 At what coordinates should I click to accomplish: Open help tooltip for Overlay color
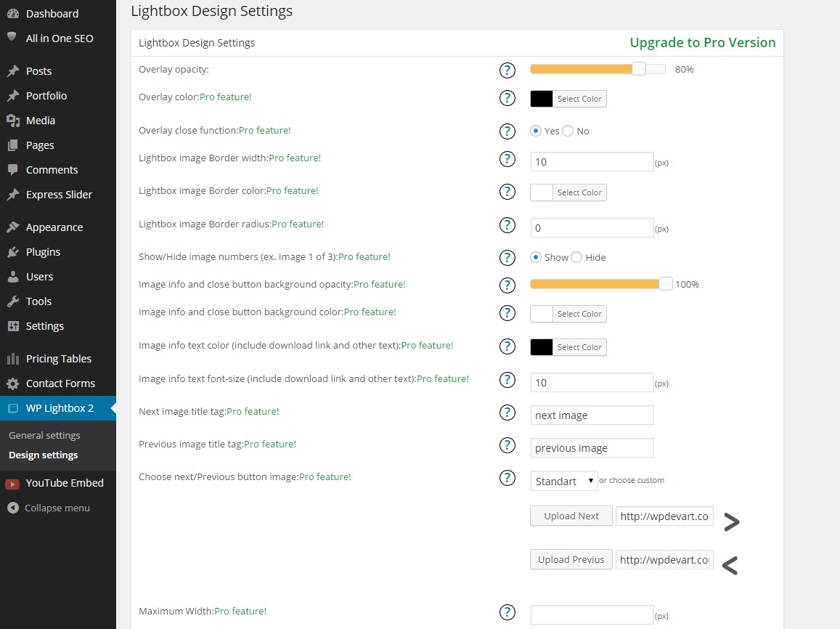click(x=507, y=98)
